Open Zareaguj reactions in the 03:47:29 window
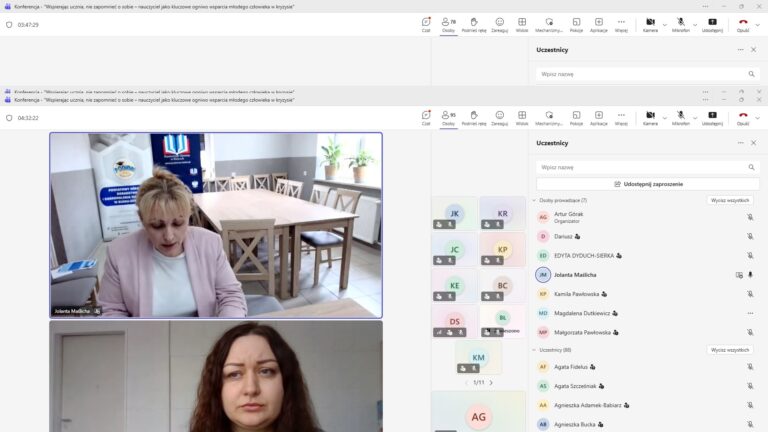Viewport: 768px width, 432px height. [x=500, y=25]
